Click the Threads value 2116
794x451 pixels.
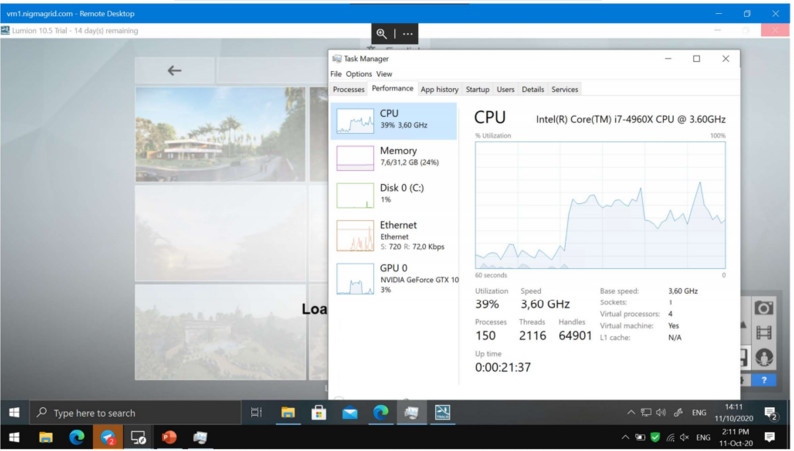coord(535,337)
